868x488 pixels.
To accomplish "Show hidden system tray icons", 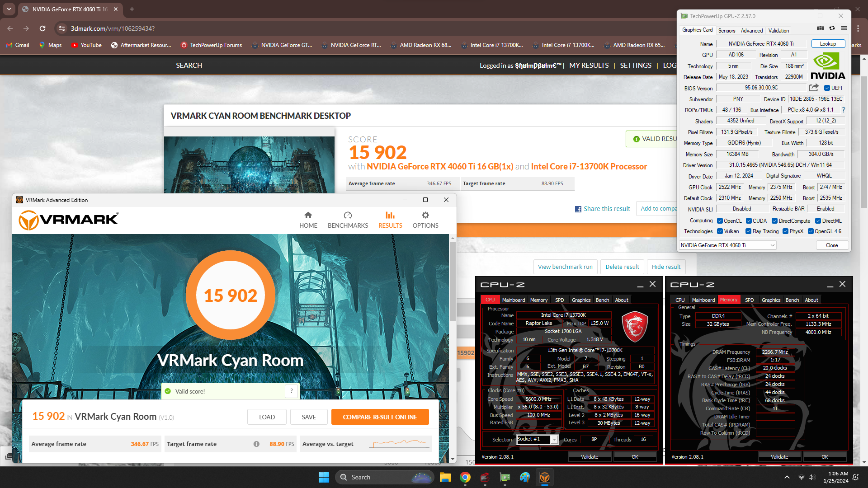I will pyautogui.click(x=787, y=477).
